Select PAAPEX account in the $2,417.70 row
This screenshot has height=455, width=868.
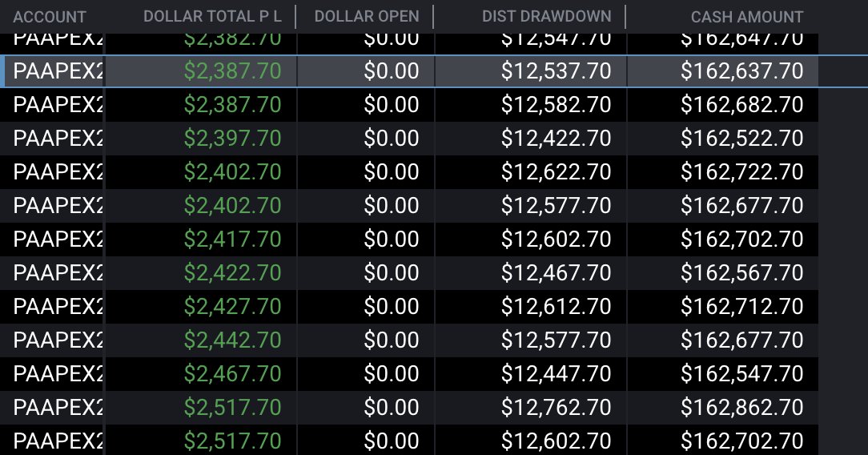[x=58, y=240]
